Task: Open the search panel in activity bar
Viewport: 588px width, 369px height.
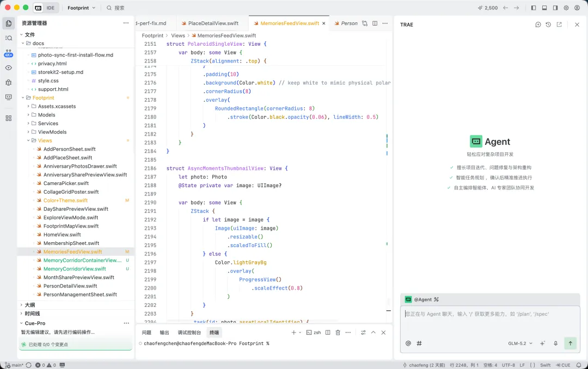Action: pyautogui.click(x=9, y=38)
